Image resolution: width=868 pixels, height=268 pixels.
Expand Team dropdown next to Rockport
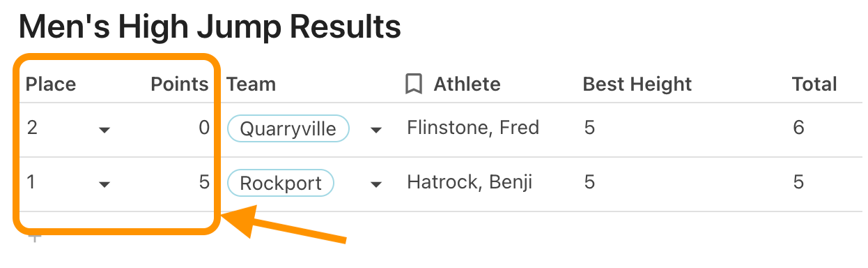click(376, 185)
